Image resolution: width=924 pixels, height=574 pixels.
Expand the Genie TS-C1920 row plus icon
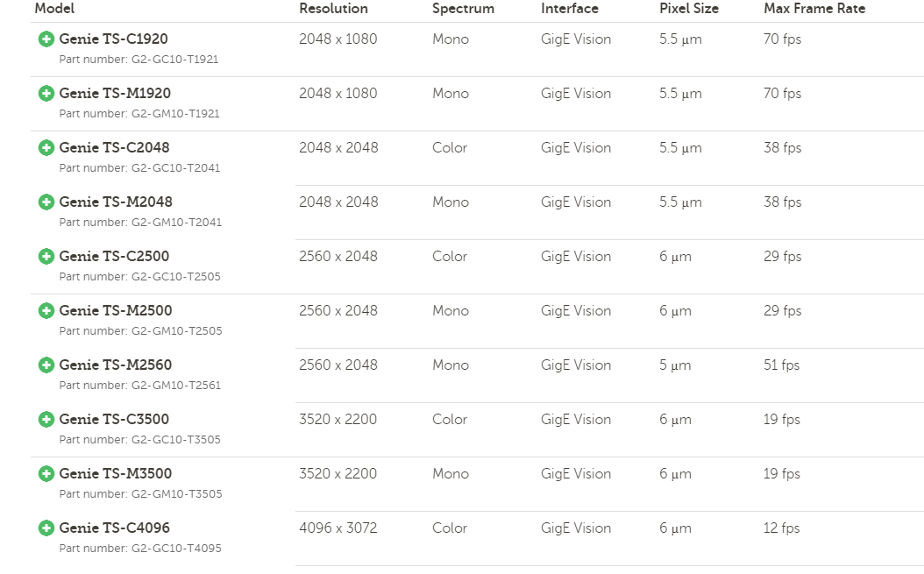(46, 39)
